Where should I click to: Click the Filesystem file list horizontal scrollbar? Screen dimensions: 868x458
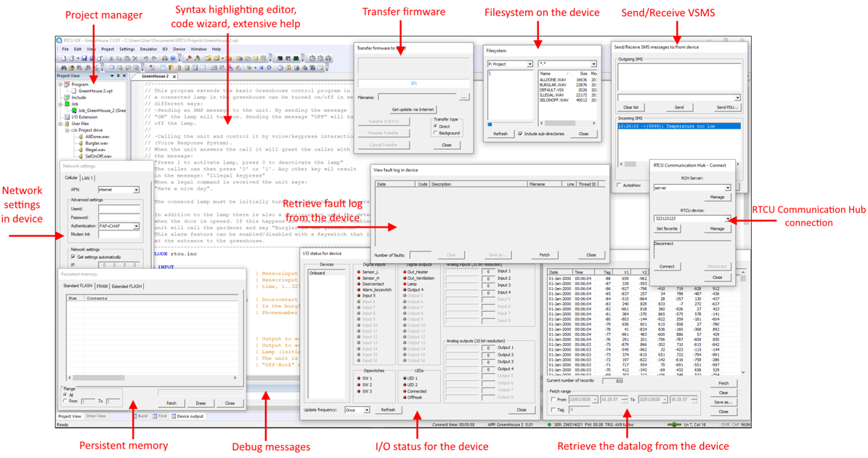pos(567,123)
